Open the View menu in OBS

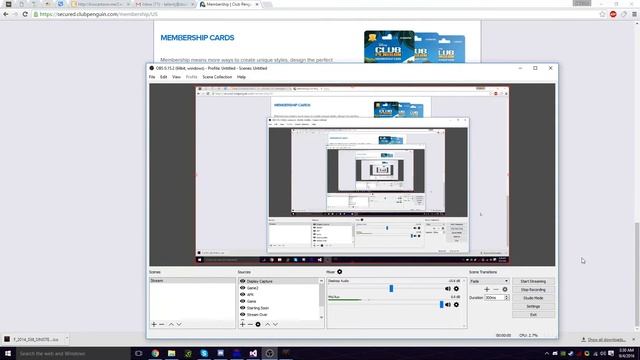click(176, 77)
